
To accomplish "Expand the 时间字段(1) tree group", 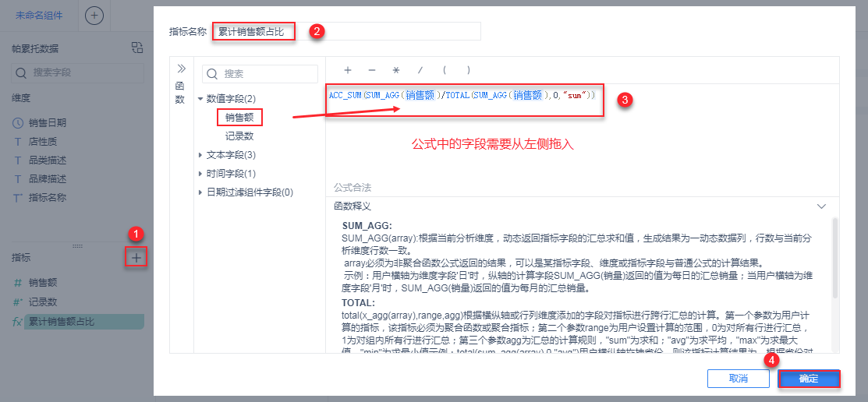I will (x=200, y=174).
